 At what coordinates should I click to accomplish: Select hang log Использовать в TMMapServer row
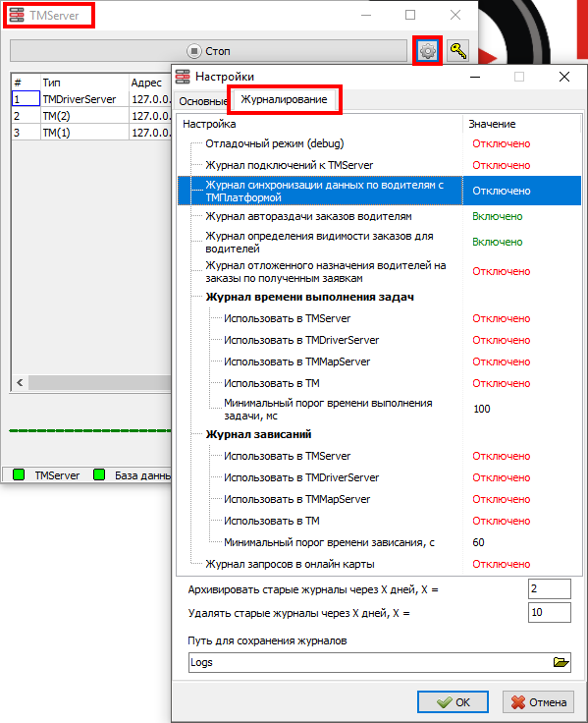(x=296, y=499)
